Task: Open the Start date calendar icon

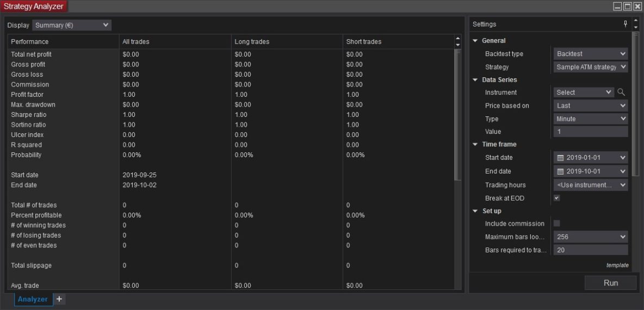Action: point(560,158)
